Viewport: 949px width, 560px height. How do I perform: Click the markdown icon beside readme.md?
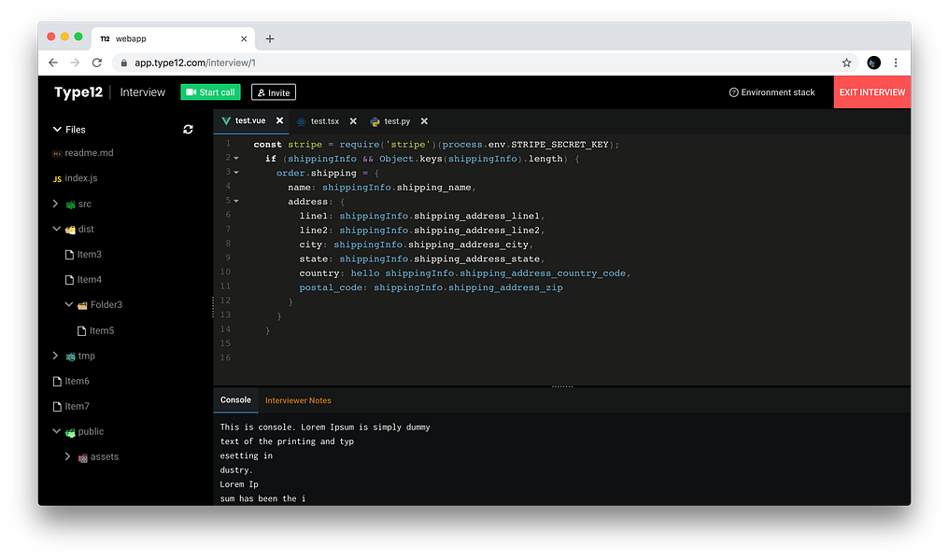pos(57,154)
